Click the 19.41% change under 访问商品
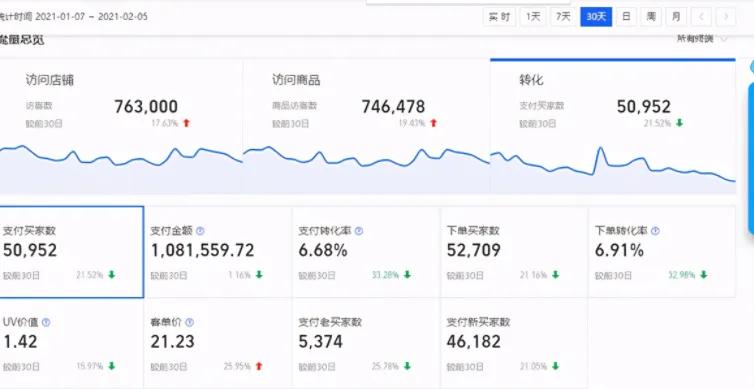 coord(412,124)
